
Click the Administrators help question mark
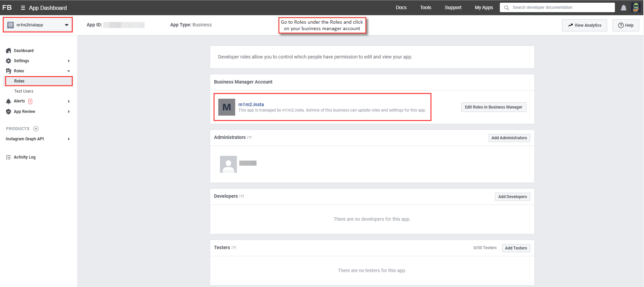pyautogui.click(x=249, y=137)
